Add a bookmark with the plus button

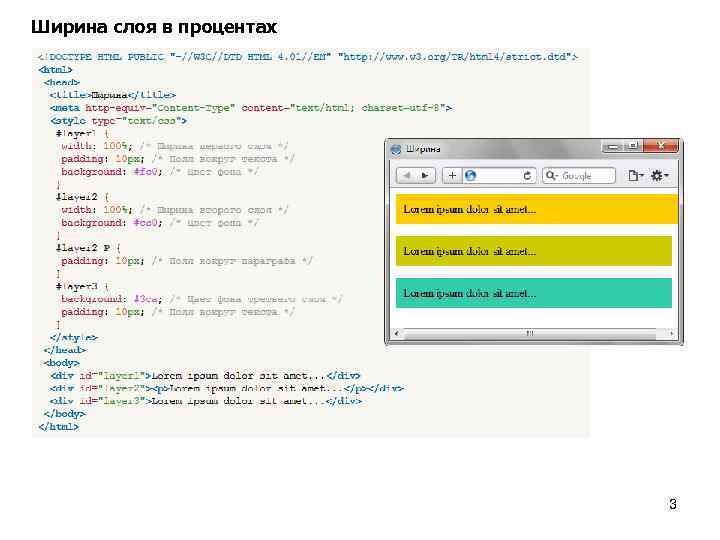(x=452, y=175)
